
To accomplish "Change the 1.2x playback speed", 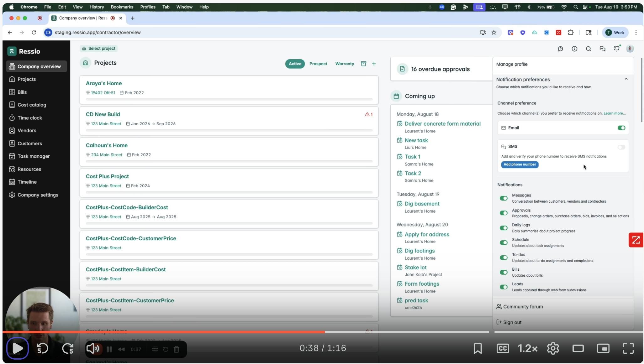I will 528,348.
